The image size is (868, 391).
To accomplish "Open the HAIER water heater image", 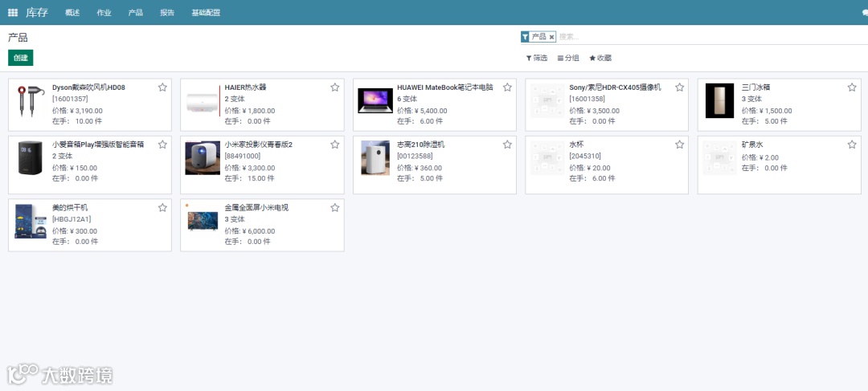I will point(203,102).
